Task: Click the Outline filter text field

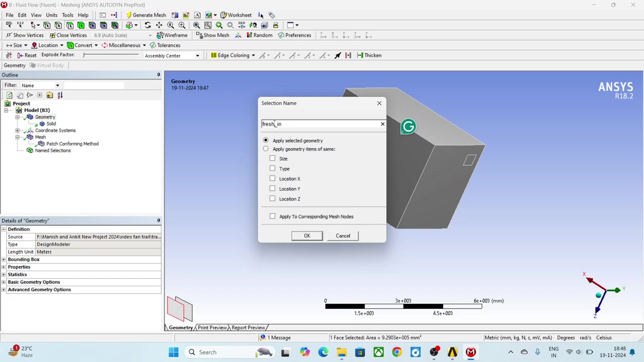Action: coord(94,85)
